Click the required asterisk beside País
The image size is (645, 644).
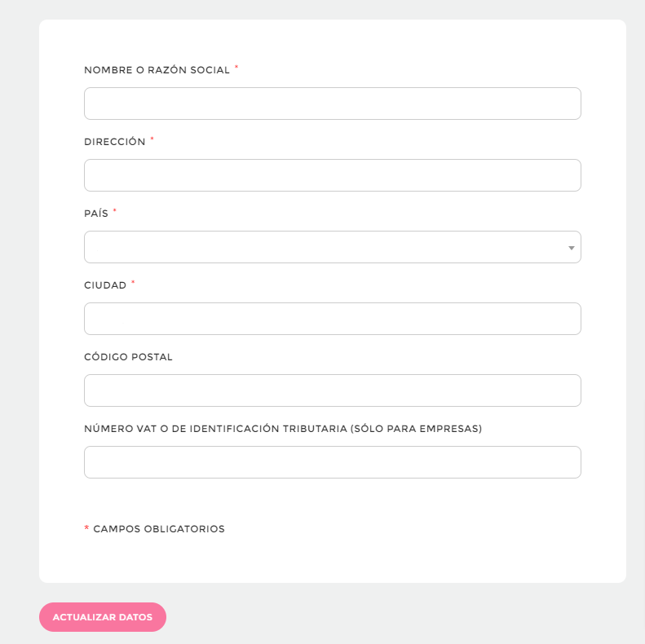tap(115, 211)
